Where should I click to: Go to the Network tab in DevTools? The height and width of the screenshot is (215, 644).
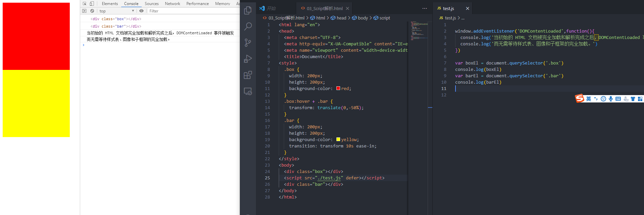pos(172,4)
